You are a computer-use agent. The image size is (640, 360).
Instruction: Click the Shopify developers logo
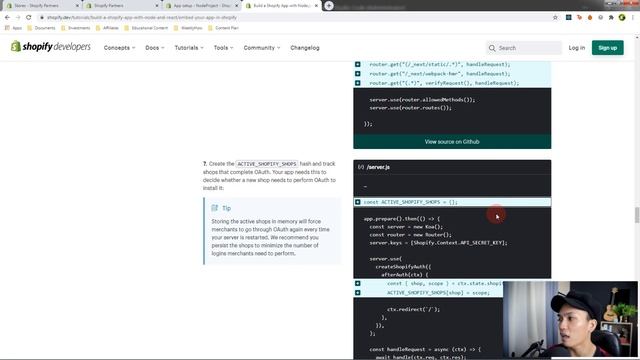click(x=51, y=47)
